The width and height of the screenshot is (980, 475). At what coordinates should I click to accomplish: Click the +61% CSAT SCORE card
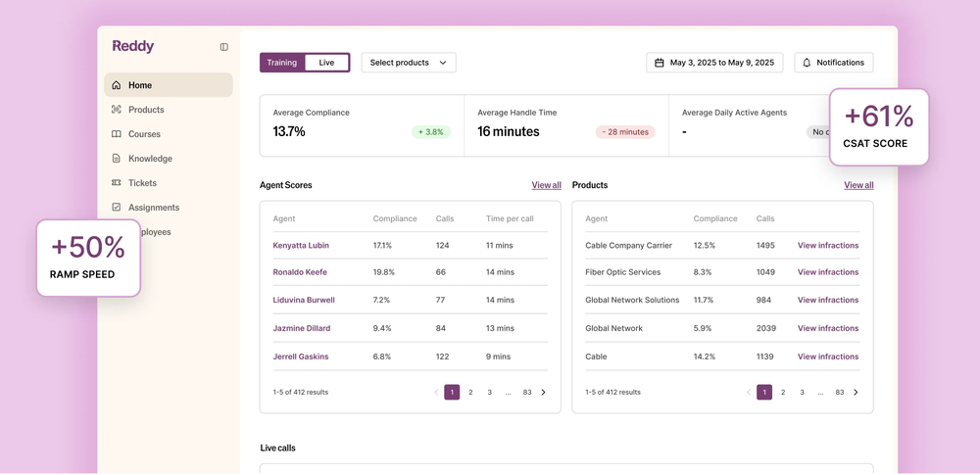click(879, 127)
